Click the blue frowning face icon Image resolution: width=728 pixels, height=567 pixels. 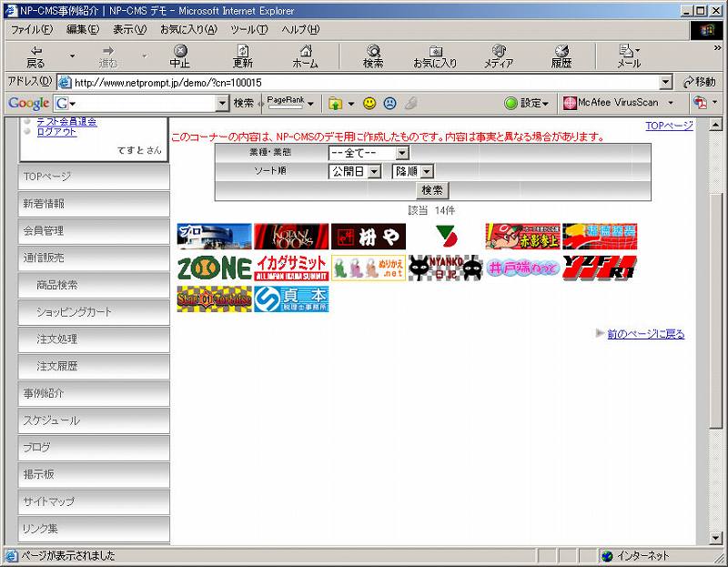click(390, 103)
